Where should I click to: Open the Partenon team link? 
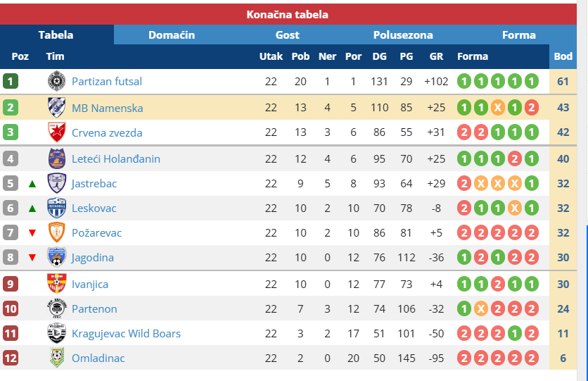(x=94, y=308)
